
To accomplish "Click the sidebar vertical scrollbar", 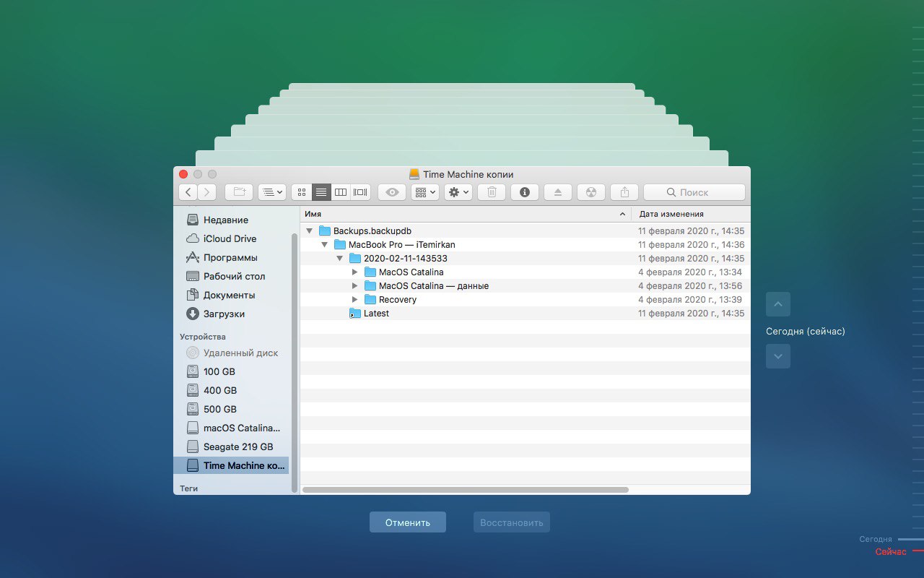I will [x=295, y=363].
